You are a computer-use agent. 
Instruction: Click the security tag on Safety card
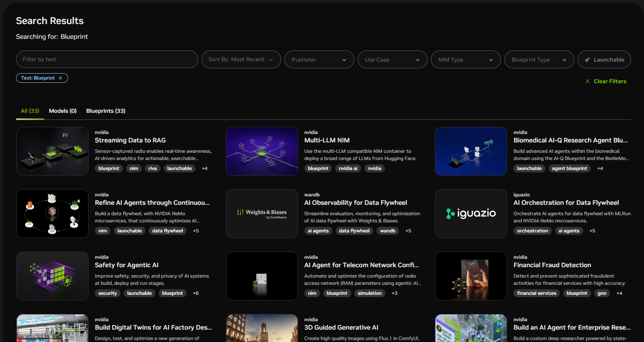pos(108,293)
